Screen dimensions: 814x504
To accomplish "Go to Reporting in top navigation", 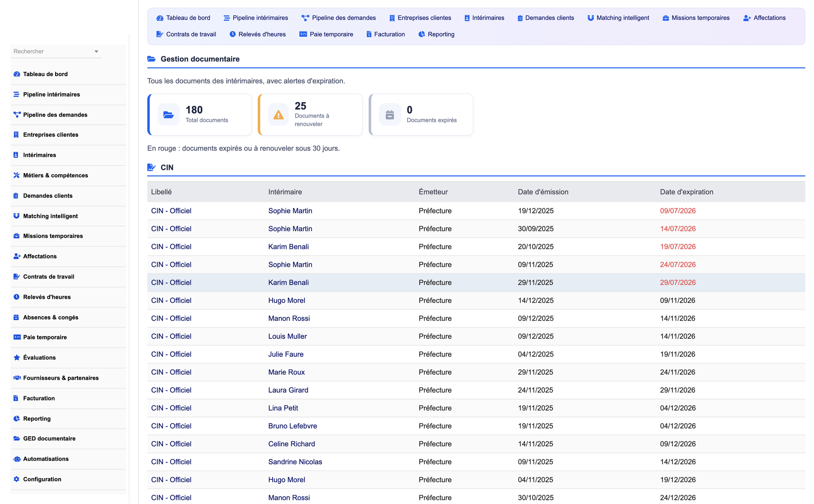I will click(436, 34).
